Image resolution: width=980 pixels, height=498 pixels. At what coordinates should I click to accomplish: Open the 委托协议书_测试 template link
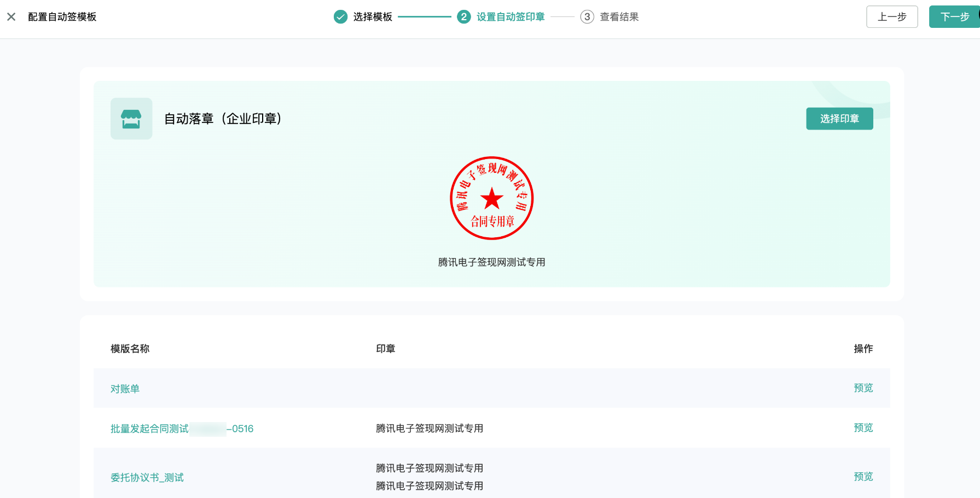147,478
